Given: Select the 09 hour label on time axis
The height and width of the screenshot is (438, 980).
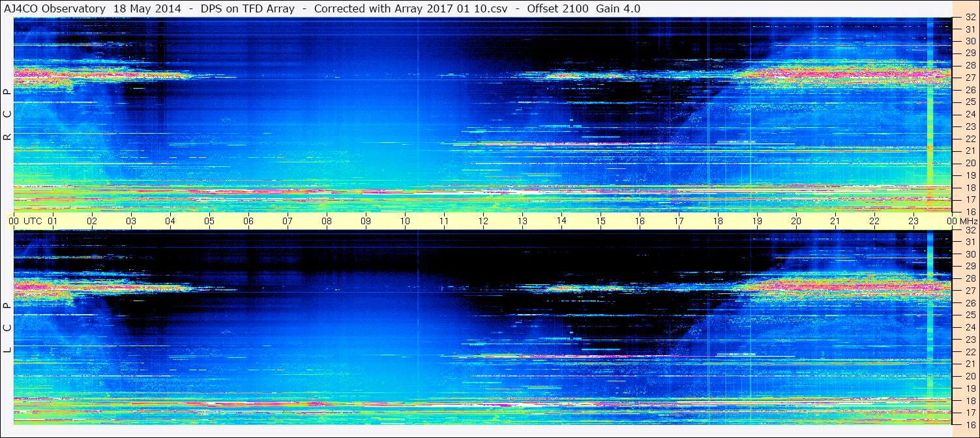Looking at the screenshot, I should click(x=366, y=221).
